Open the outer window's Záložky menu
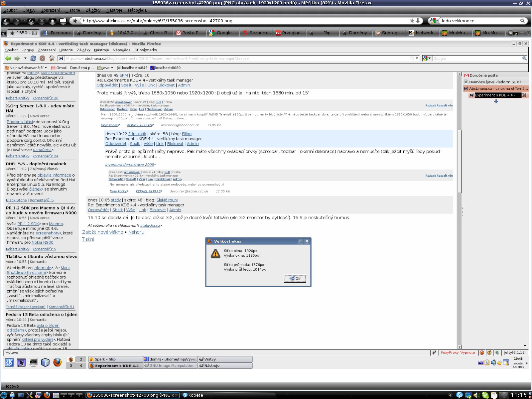The width and height of the screenshot is (532, 399). (x=93, y=10)
